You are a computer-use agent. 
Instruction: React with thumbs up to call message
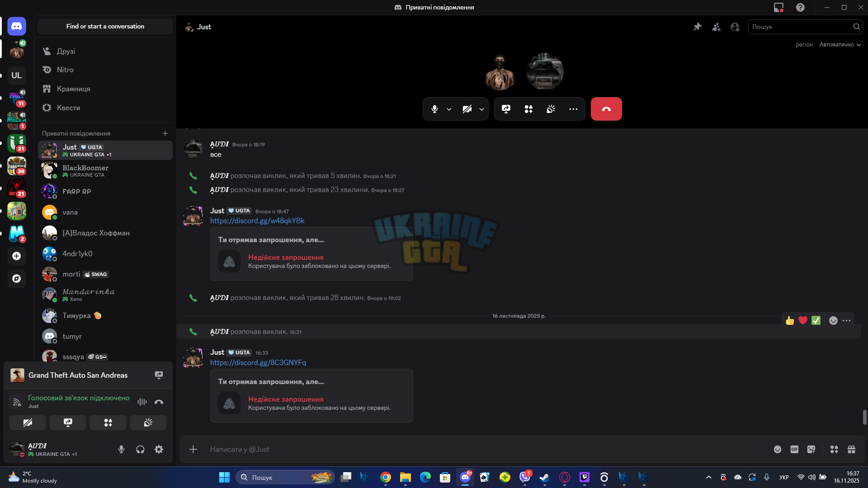(790, 321)
